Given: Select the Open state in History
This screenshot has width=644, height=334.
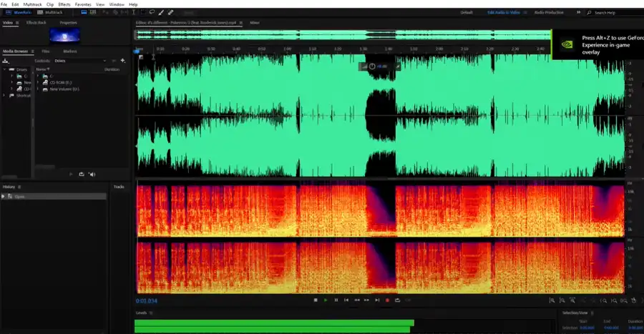Looking at the screenshot, I should coord(54,197).
